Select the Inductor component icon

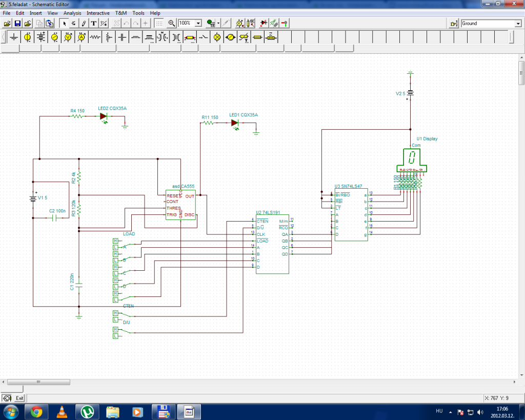(135, 37)
